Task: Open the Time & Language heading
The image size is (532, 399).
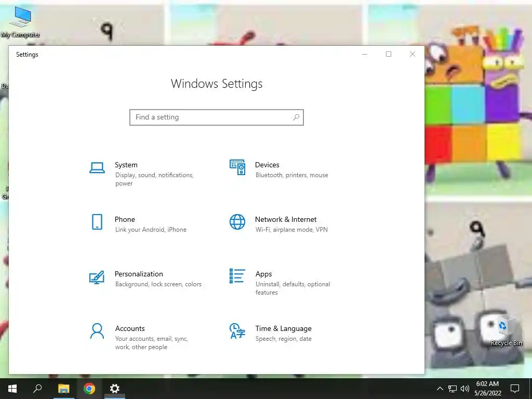Action: pyautogui.click(x=283, y=328)
